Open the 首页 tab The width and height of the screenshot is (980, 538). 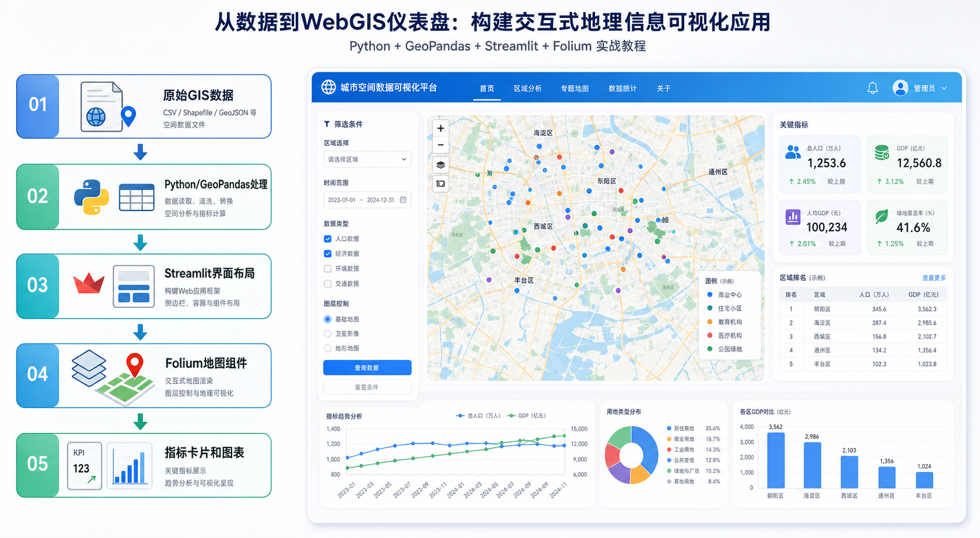coord(487,89)
